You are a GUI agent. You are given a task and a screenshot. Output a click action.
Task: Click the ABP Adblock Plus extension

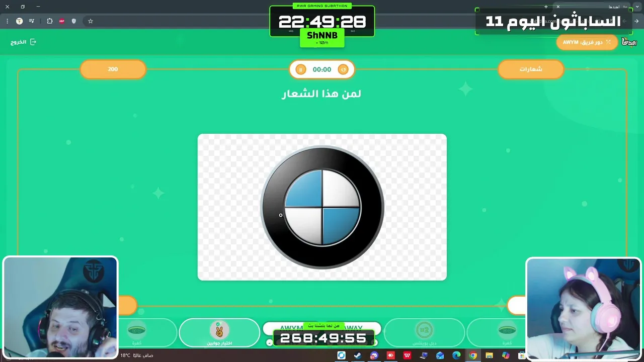tap(62, 21)
